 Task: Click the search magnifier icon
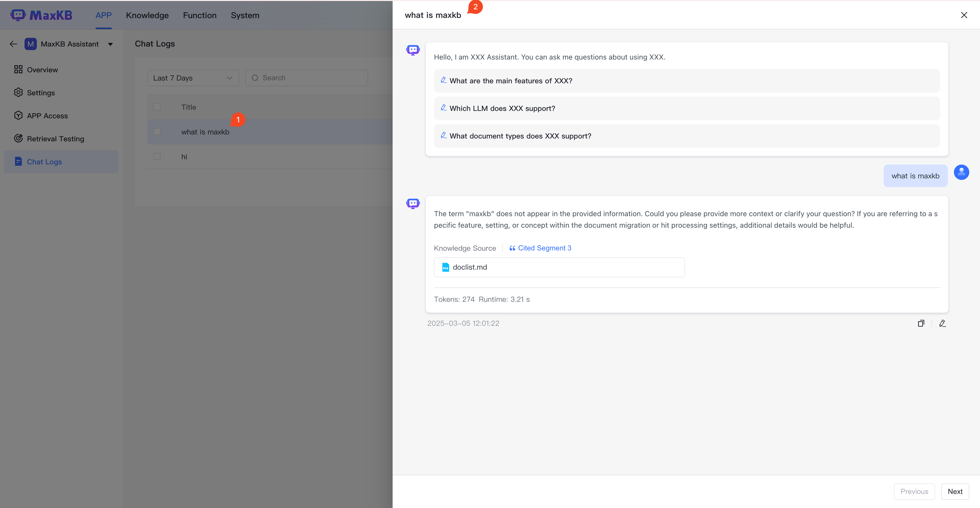coord(255,78)
